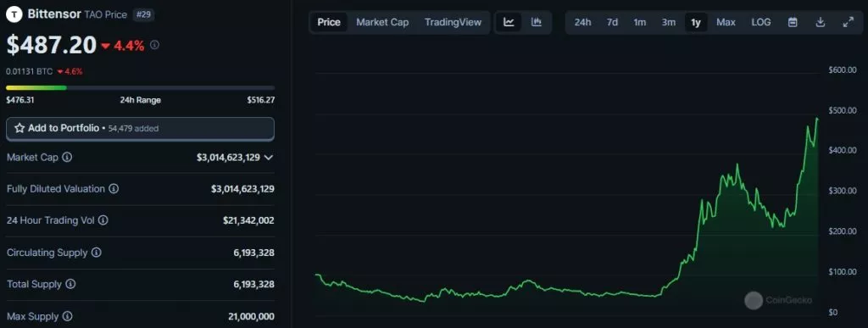Click the $21,342,002 trading volume value

tap(248, 220)
